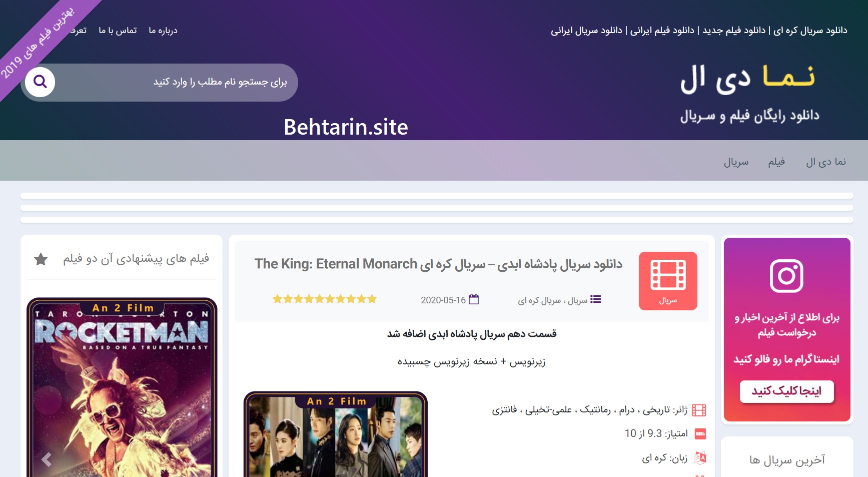This screenshot has width=868, height=477.
Task: Open the فیلم menu item
Action: tap(776, 162)
